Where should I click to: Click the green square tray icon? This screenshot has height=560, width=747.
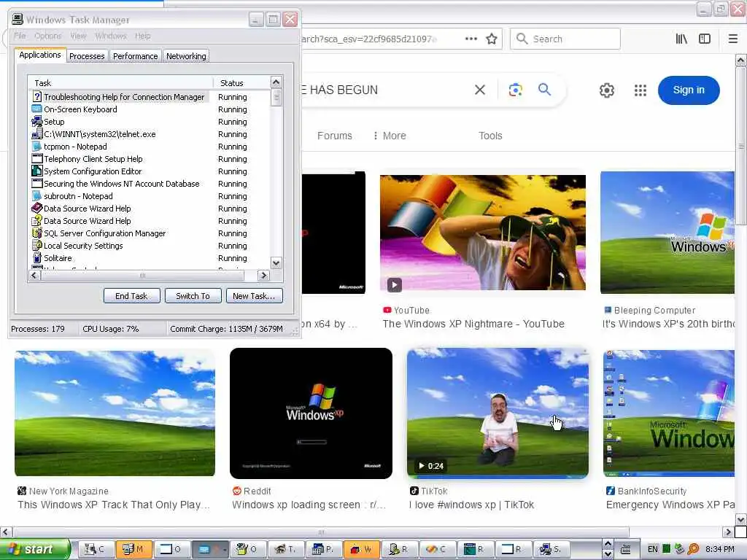coord(667,549)
